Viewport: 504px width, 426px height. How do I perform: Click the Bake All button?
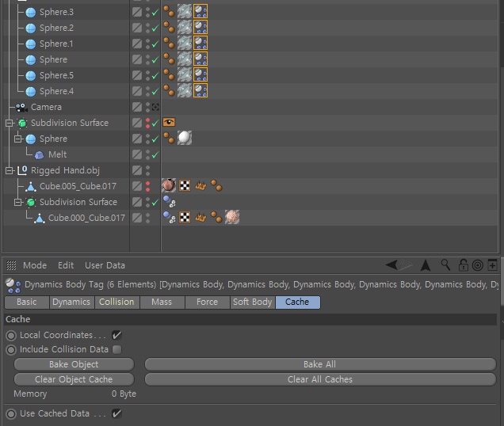pos(320,364)
